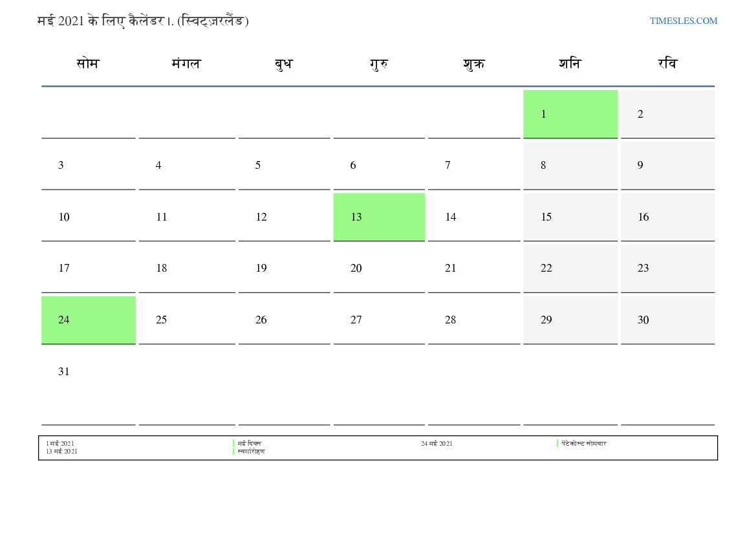
Task: Click the 'स्वर्गारोहण' holiday label
Action: pos(251,452)
